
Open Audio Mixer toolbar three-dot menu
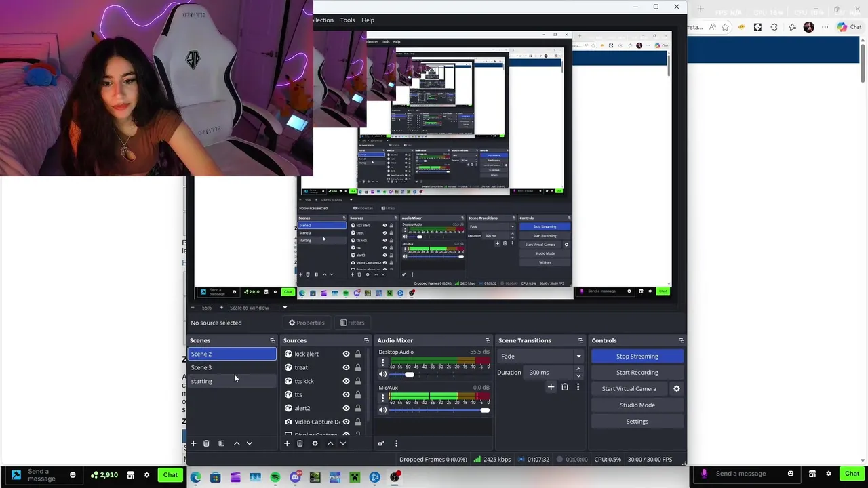coord(396,443)
